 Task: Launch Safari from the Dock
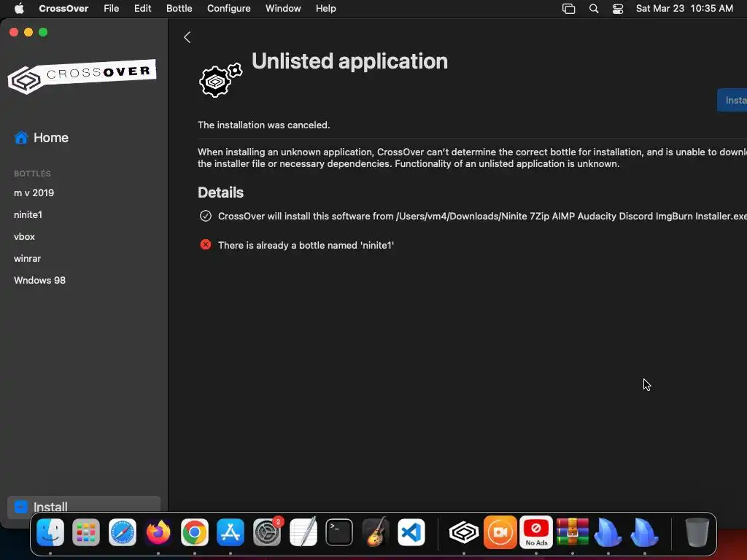123,532
